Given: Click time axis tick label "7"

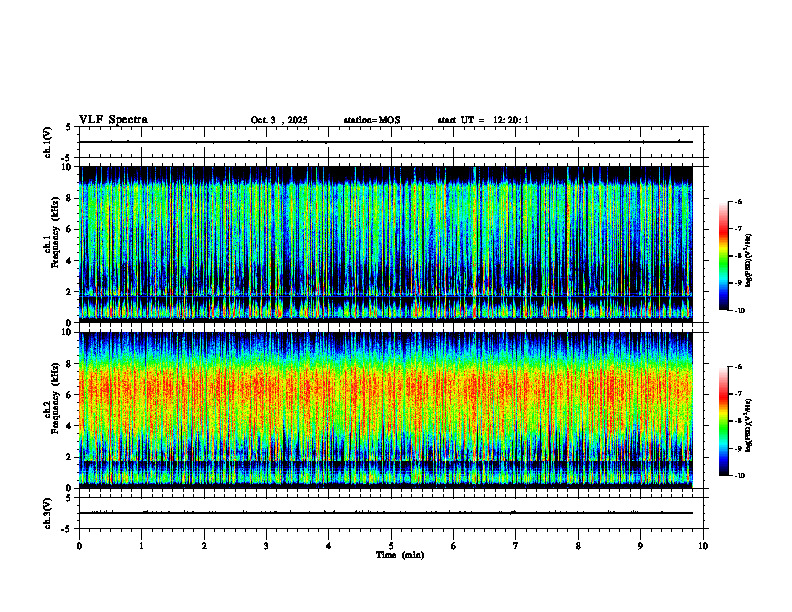Looking at the screenshot, I should point(516,546).
